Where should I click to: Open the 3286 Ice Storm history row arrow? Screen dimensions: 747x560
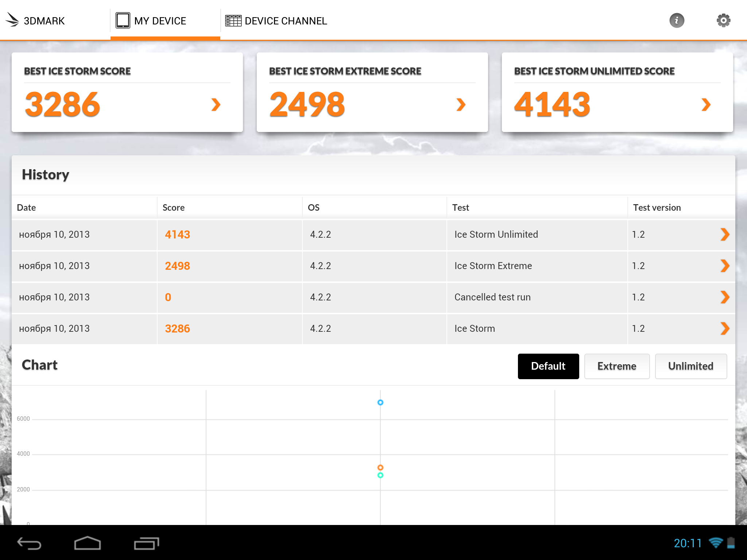(x=725, y=328)
